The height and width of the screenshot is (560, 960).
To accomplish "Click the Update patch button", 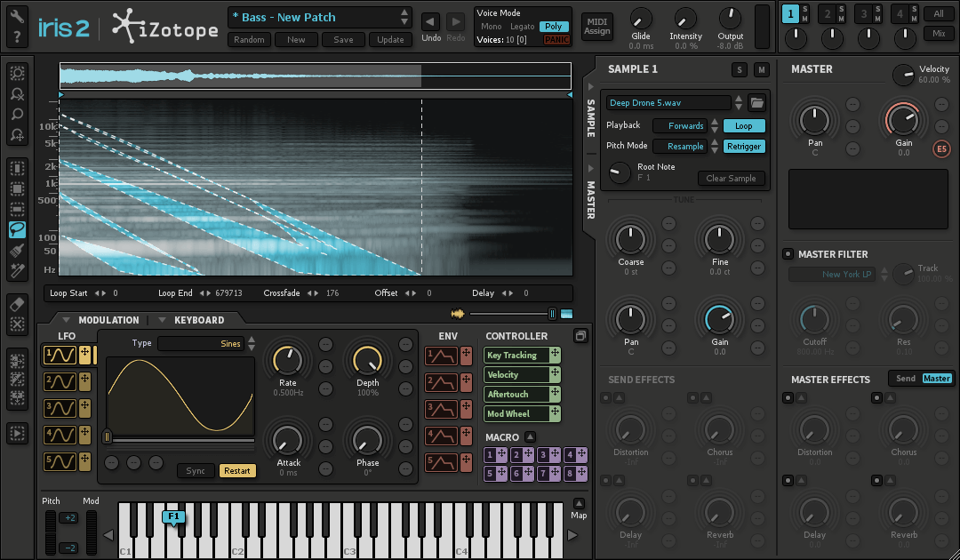I will [390, 40].
